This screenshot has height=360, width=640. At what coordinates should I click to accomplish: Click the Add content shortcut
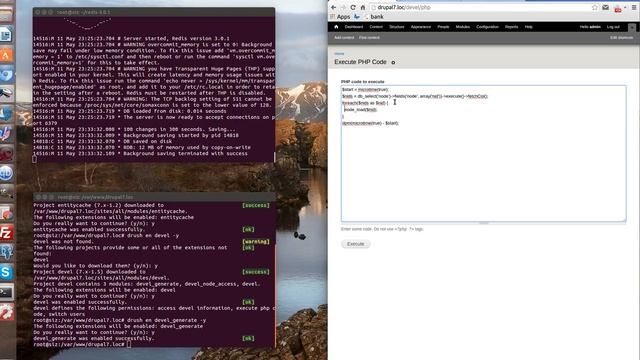coord(344,38)
